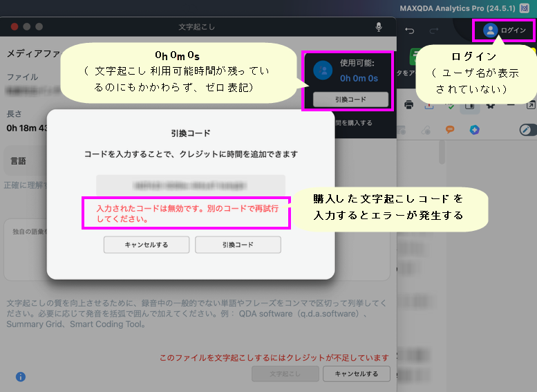Click the blue info icon at bottom left

click(21, 377)
